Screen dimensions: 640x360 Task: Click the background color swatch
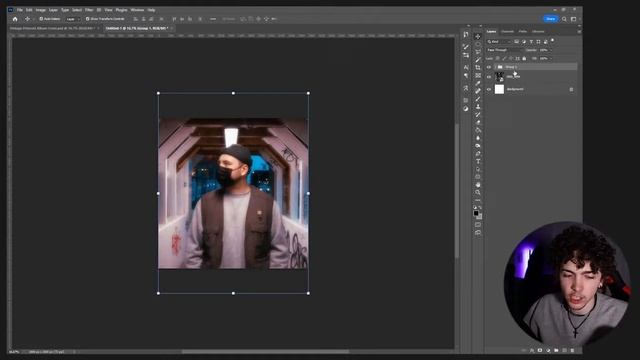coord(480,217)
